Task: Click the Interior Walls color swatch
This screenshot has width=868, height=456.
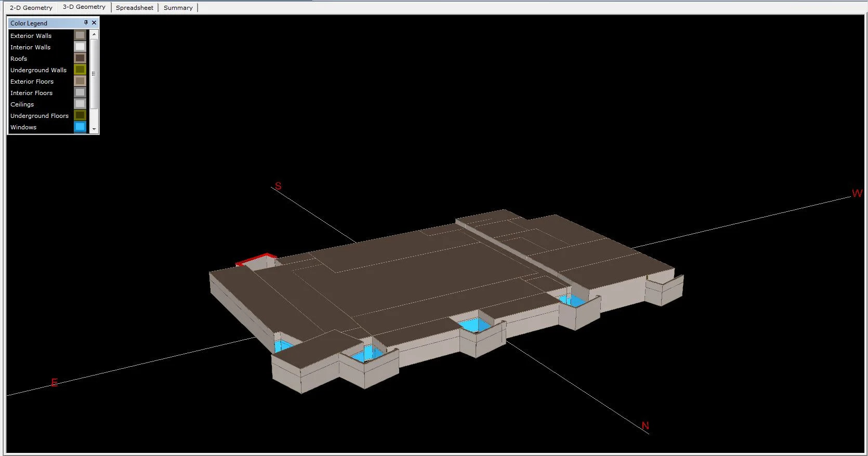Action: tap(80, 47)
